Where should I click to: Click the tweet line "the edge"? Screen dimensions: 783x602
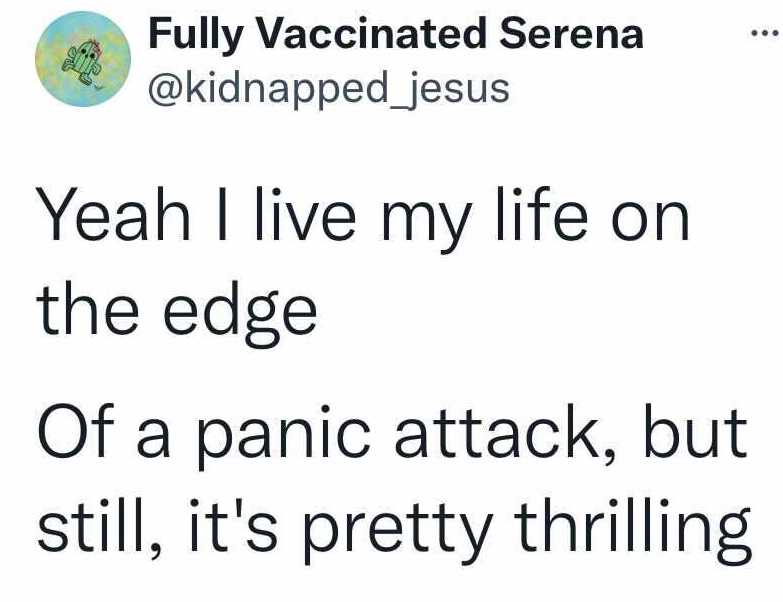point(177,315)
